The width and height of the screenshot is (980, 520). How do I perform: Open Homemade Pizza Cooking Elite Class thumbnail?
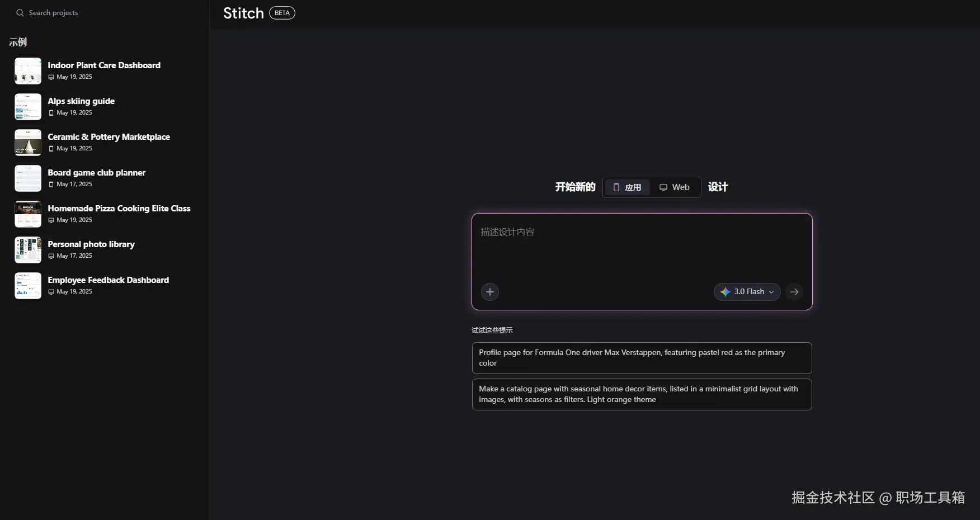click(x=28, y=214)
